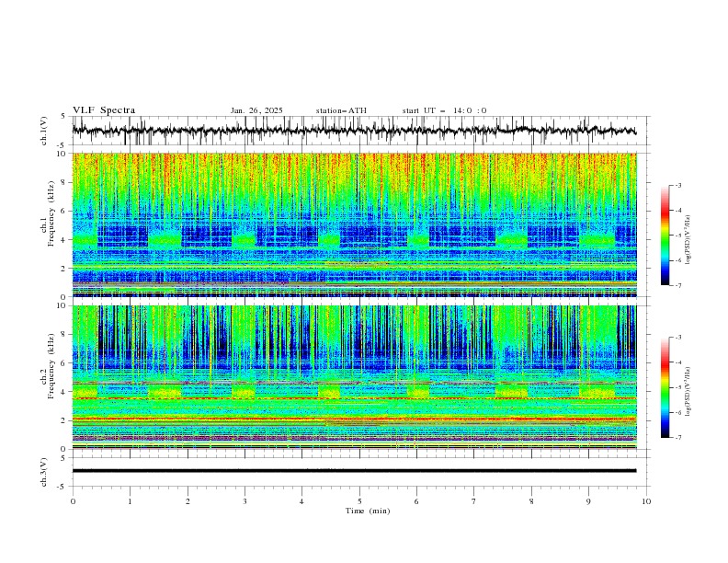This screenshot has height=563, width=728.
Task: Click the ch.1 Frequency (kHz) axis label
Action: [x=48, y=212]
